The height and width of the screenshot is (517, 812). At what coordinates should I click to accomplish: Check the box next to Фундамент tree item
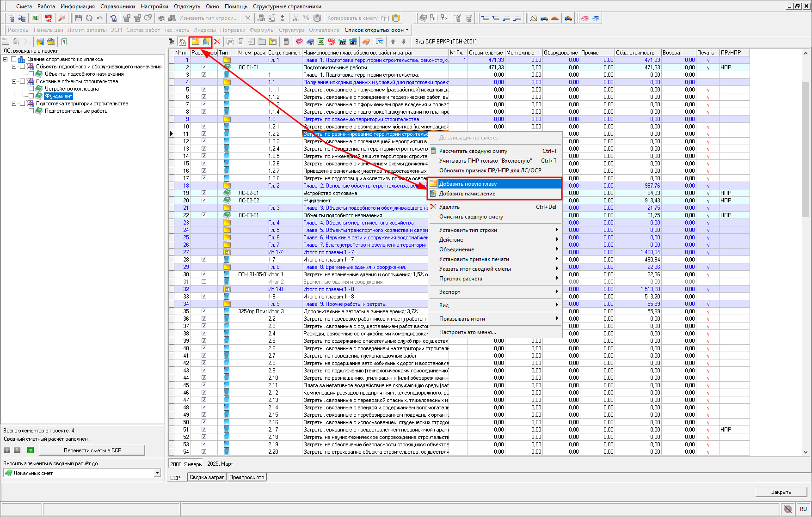pyautogui.click(x=31, y=96)
